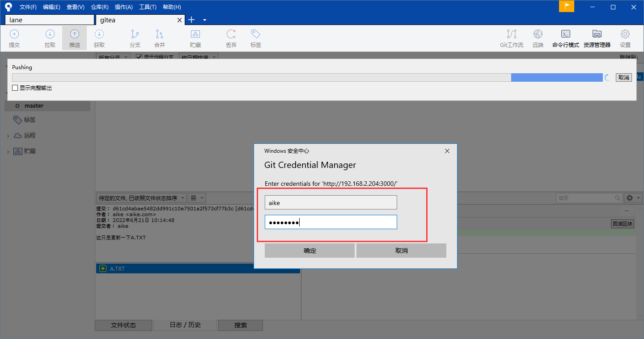
Task: Toggle 显示完整输出 checkbox
Action: 15,88
